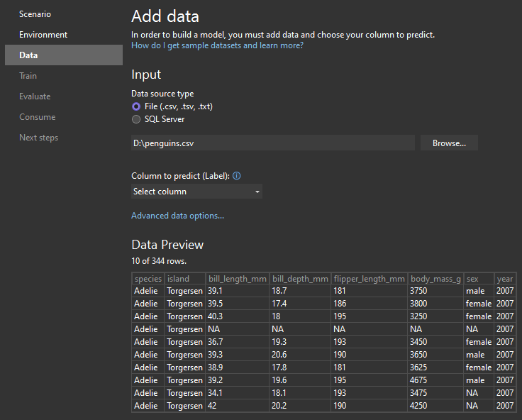Go to Next steps in sidebar

[38, 138]
